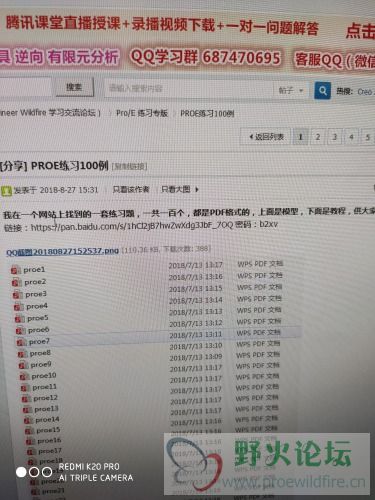Click the 搜索 button
Viewport: 375px width, 500px height.
(x=74, y=87)
